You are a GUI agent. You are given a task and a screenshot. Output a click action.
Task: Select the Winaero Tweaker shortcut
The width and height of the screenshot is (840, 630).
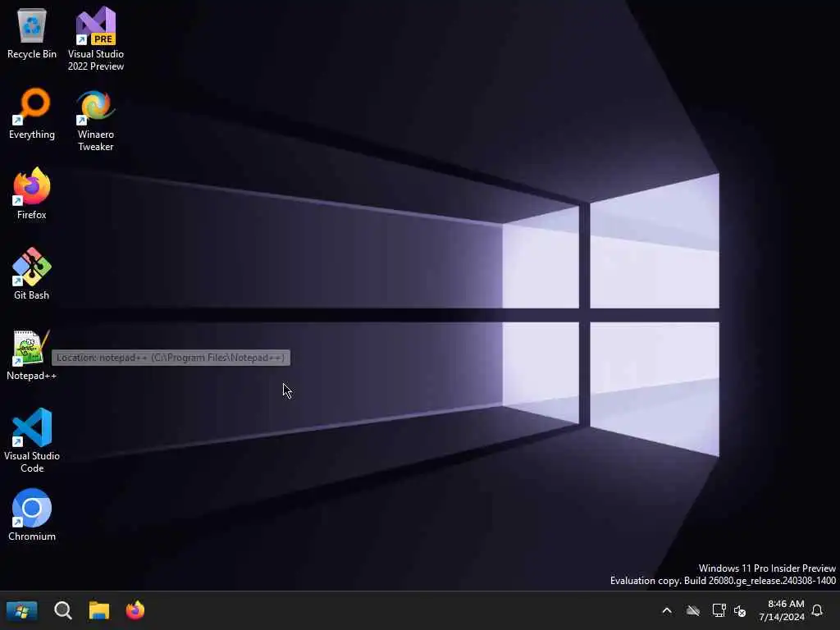click(x=96, y=120)
